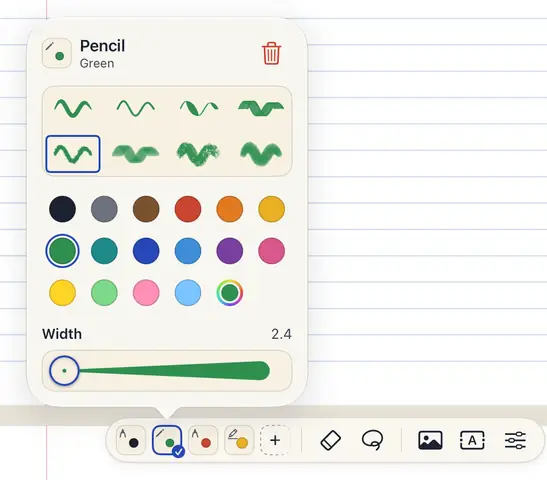
Task: Select the black pen tool in toolbar
Action: click(x=130, y=440)
